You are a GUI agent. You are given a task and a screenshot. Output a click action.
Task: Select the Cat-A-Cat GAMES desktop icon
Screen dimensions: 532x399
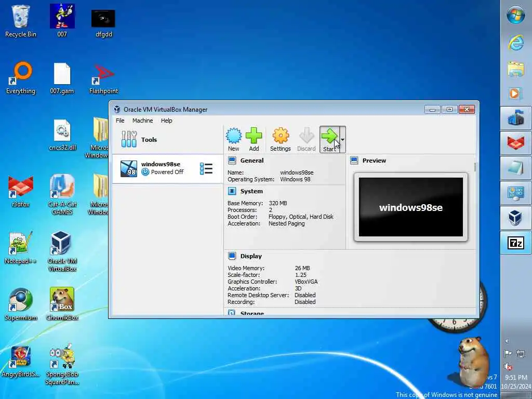tap(62, 194)
